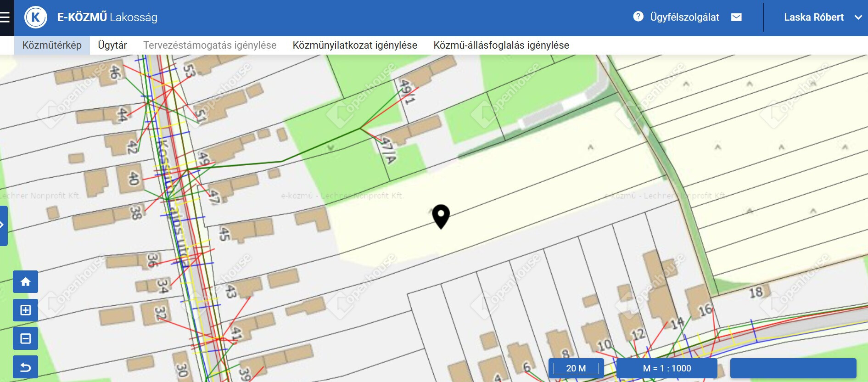Open the Ügytár tab
This screenshot has width=868, height=382.
pyautogui.click(x=112, y=45)
